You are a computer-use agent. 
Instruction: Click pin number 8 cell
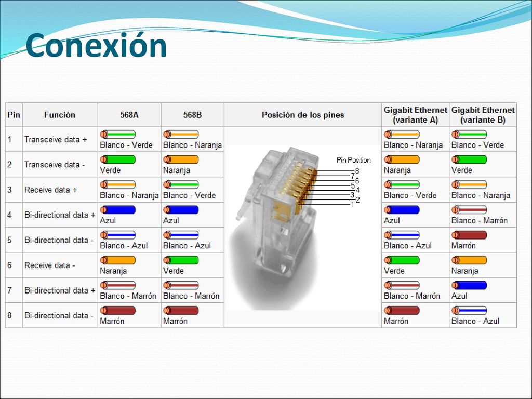[x=14, y=315]
